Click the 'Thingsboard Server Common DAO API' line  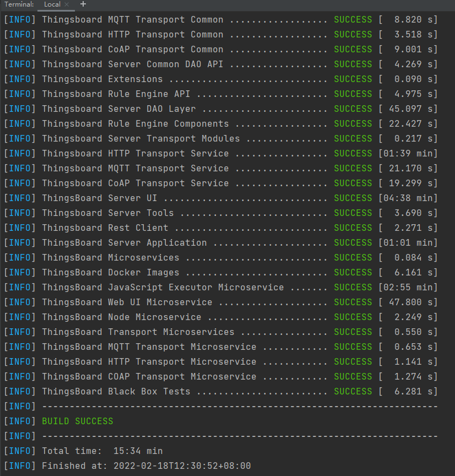coord(221,64)
